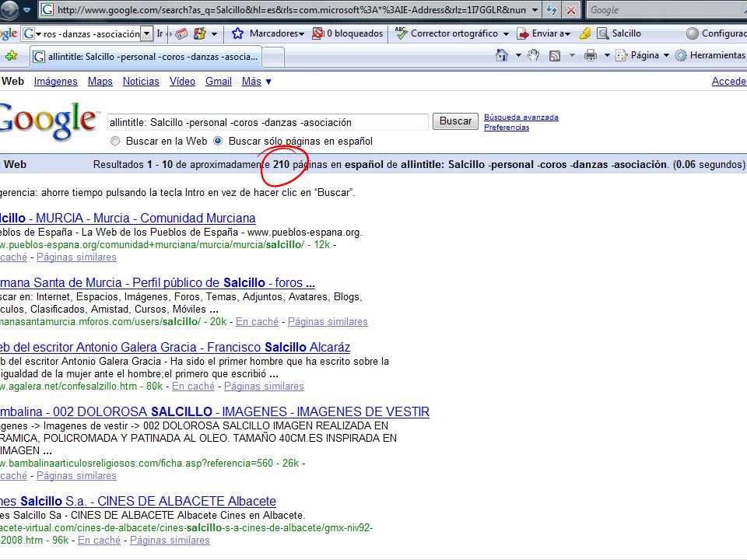Viewport: 747px width, 560px height.
Task: Click the Salcillo word find button
Action: [619, 33]
